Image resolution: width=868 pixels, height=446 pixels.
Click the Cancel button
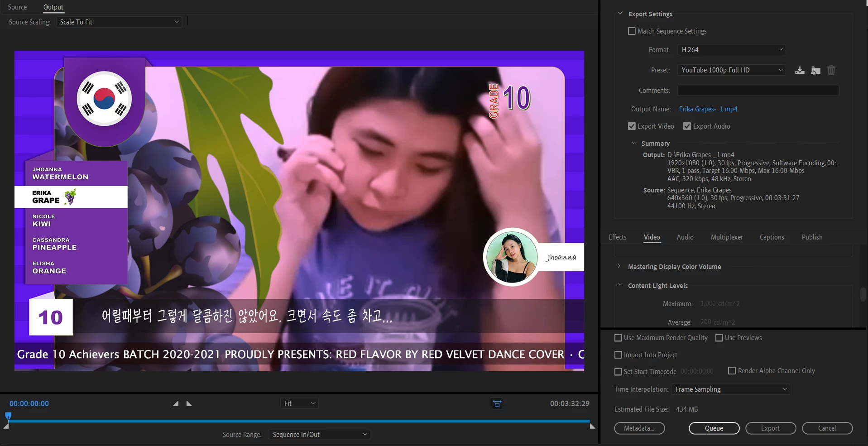click(x=827, y=428)
